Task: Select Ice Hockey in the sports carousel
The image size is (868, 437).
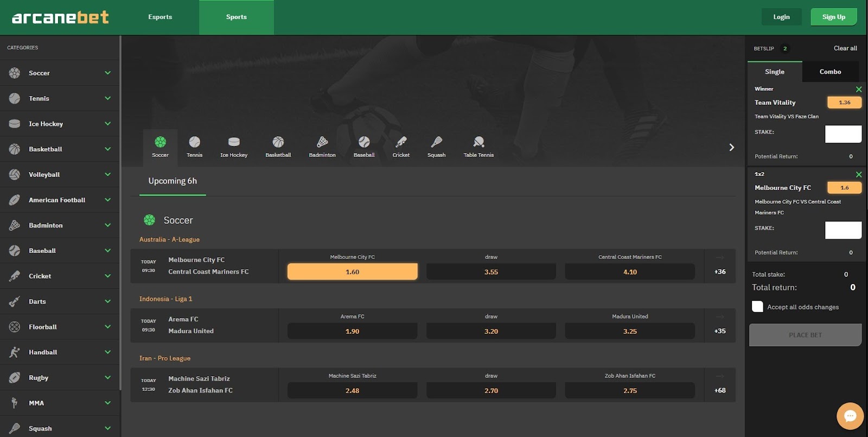Action: 234,147
